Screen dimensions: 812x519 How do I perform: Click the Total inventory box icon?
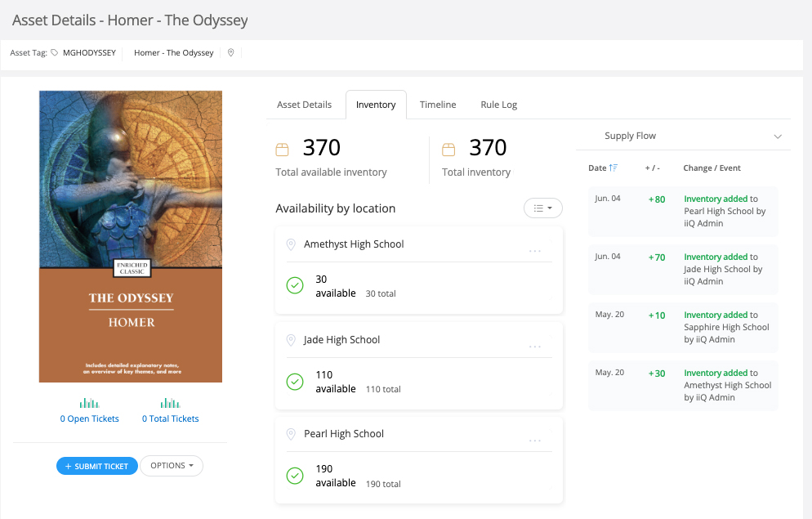(x=448, y=149)
